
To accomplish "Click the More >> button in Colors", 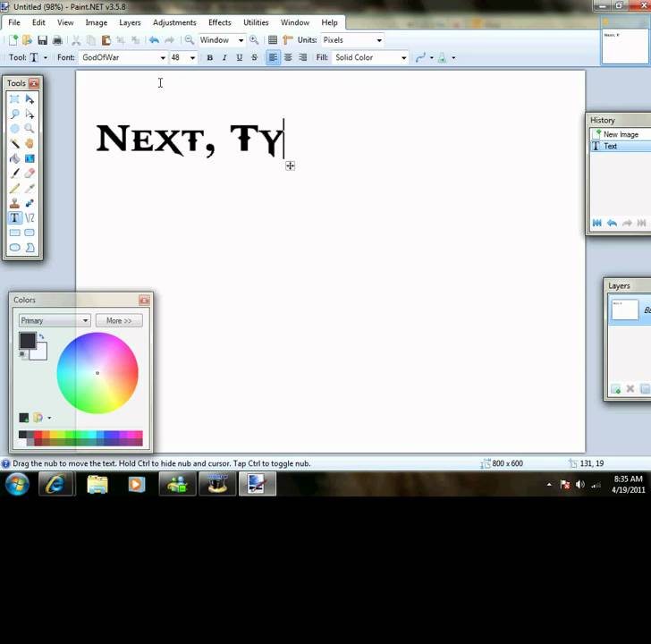I will [119, 320].
